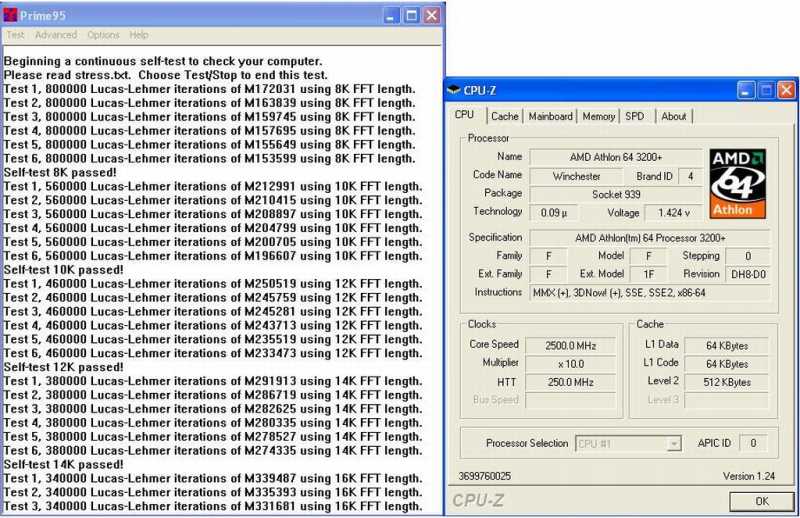Close the Prime95 window
This screenshot has height=518, width=800.
click(x=432, y=16)
